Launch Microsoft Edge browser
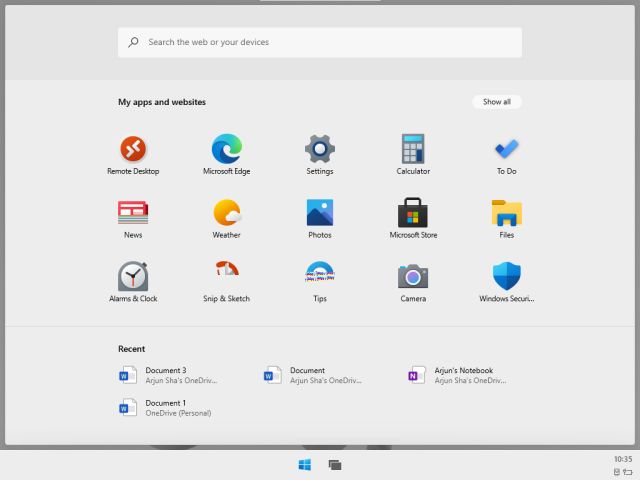 point(227,155)
